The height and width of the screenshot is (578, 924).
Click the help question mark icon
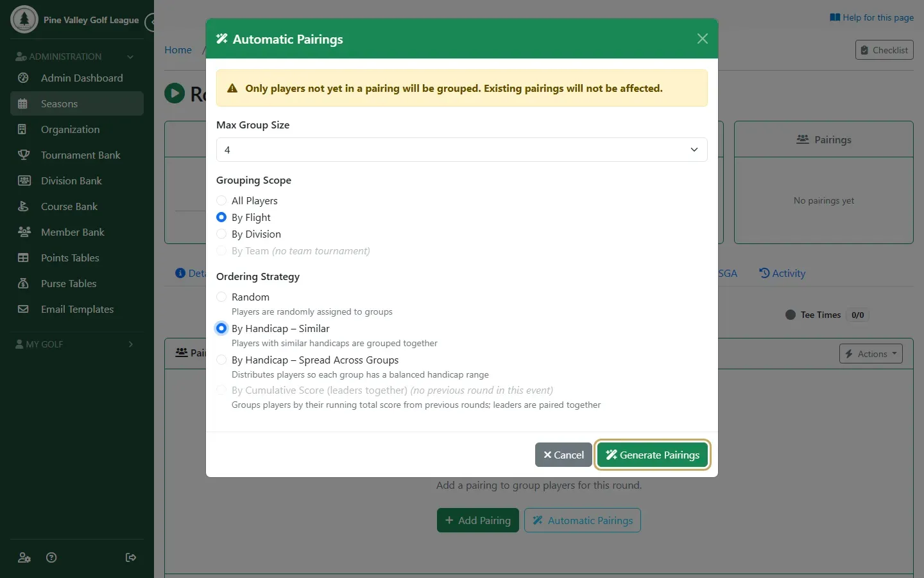click(52, 557)
